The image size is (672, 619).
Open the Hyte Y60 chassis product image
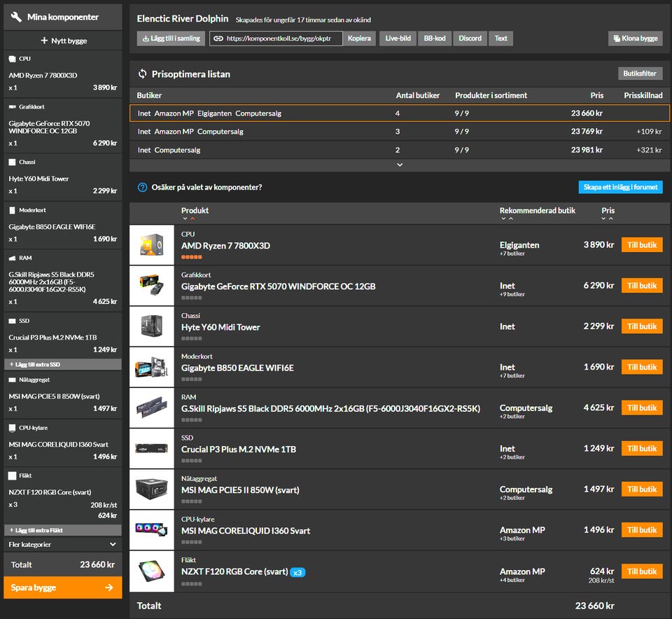[152, 326]
